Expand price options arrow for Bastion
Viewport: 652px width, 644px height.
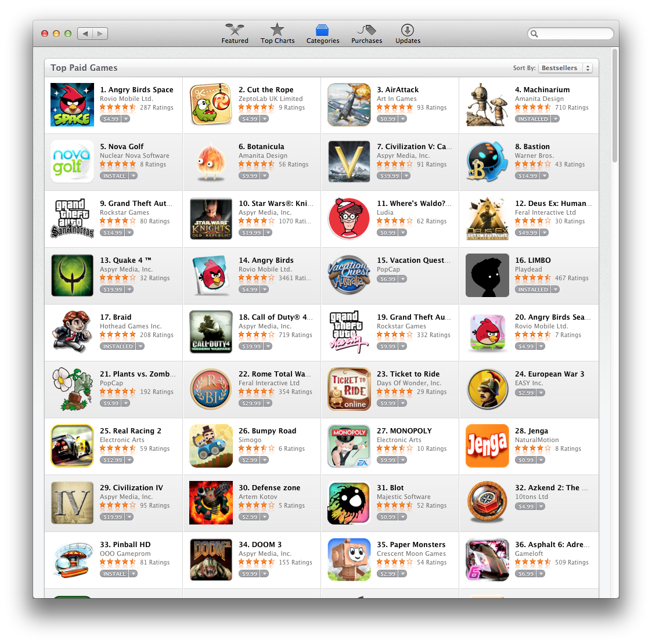[545, 176]
